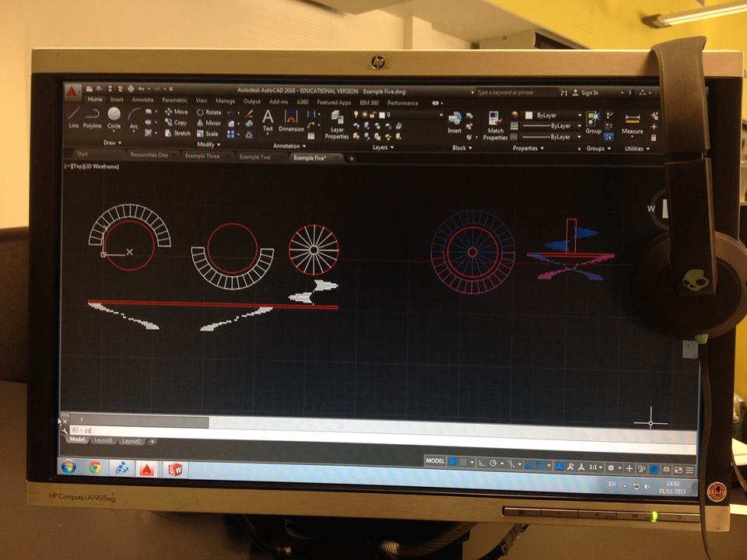
Task: Open the AutoCAD application menu logo
Action: tap(72, 92)
